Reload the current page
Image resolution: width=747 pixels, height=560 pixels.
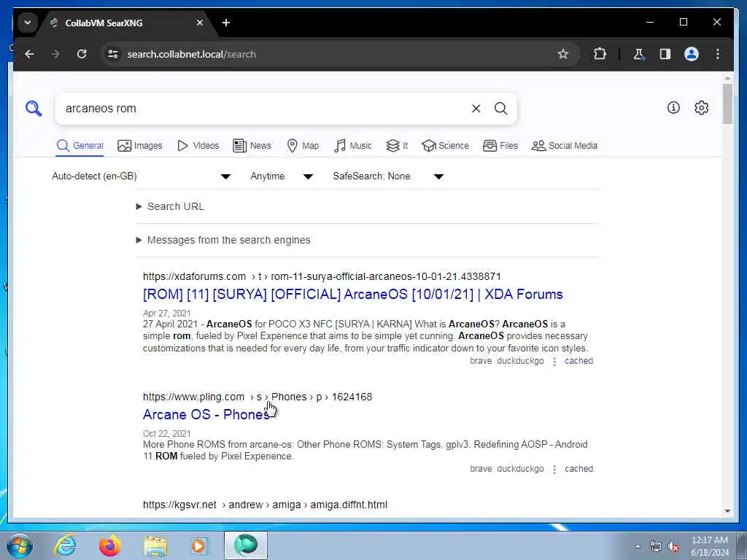(82, 54)
